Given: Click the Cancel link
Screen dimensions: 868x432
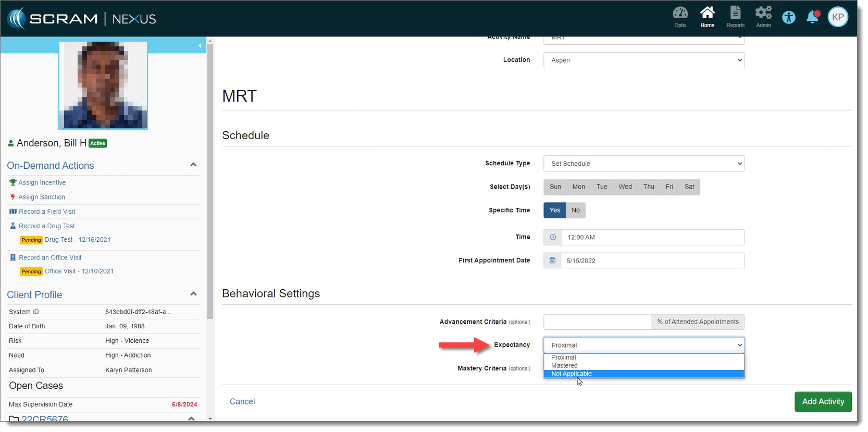Looking at the screenshot, I should 242,402.
